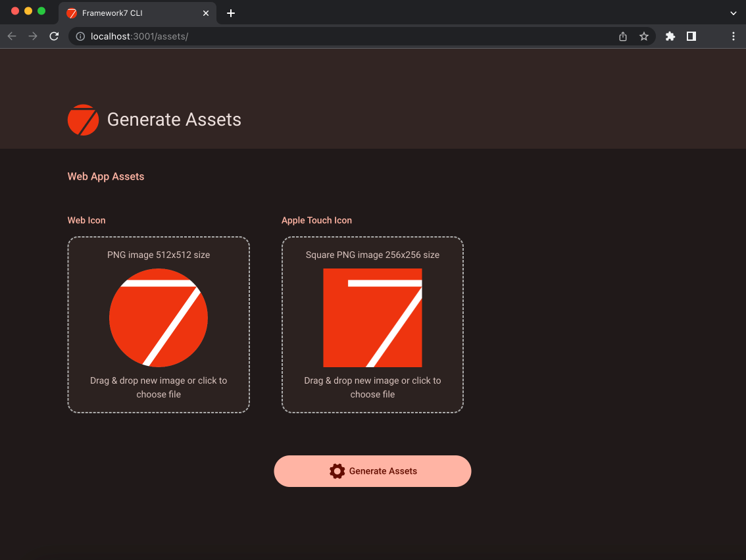This screenshot has width=746, height=560.
Task: Click the Web App Assets heading
Action: coord(105,176)
